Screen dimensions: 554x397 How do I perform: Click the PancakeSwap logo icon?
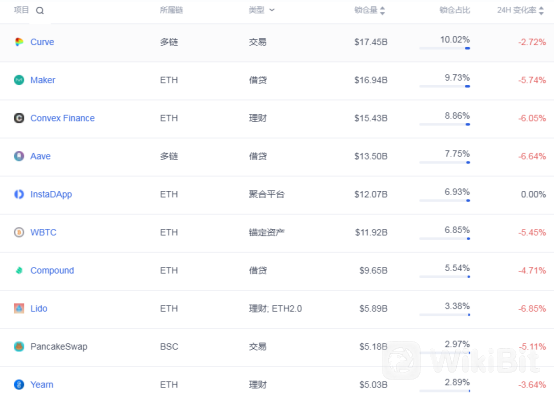coord(19,346)
